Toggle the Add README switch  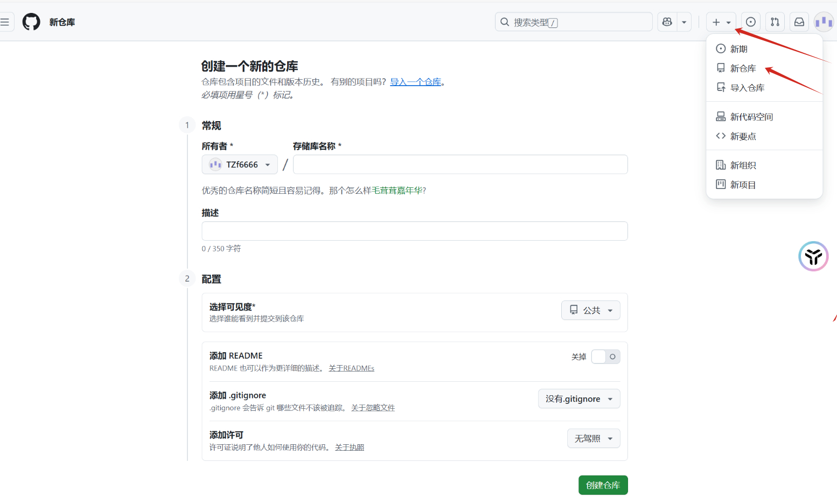click(605, 356)
